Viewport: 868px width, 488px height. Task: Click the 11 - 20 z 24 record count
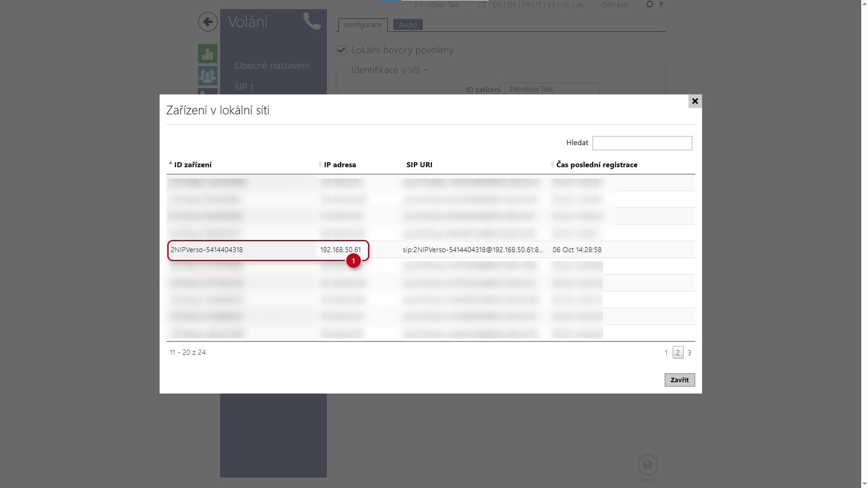(188, 352)
